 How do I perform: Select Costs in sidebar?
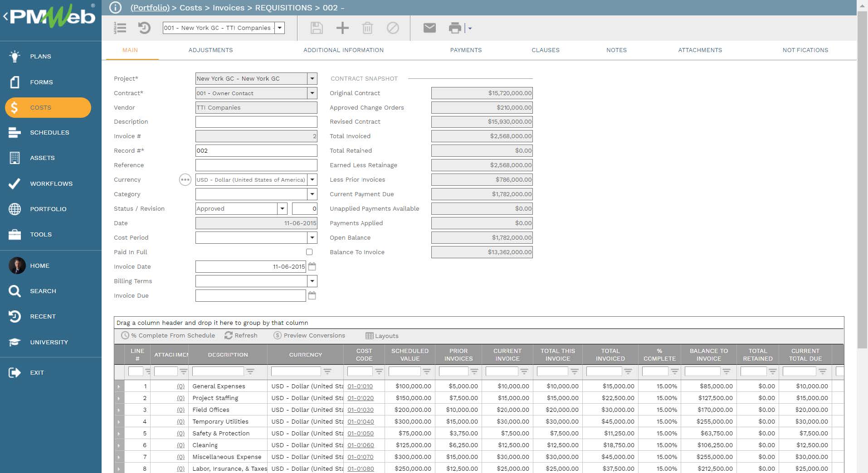tap(48, 107)
